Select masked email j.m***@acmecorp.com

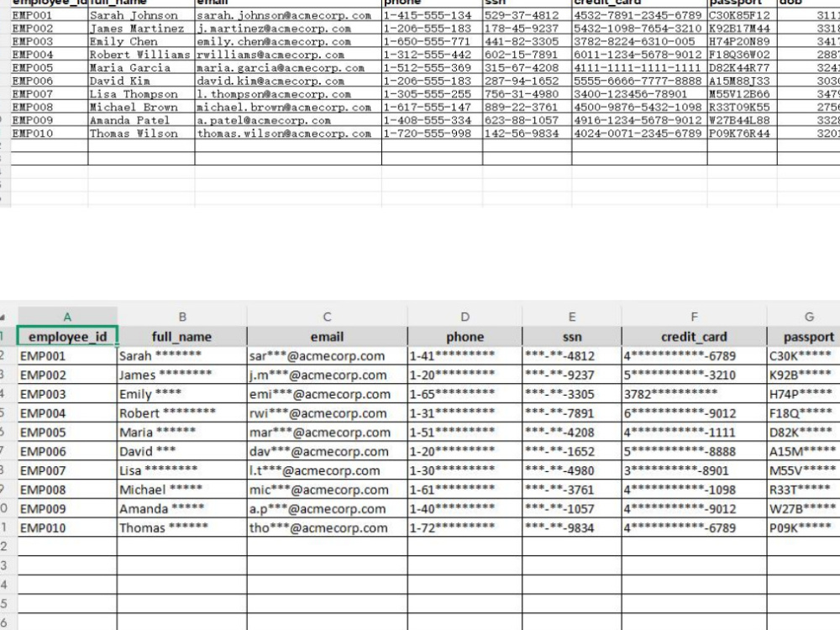click(x=327, y=375)
